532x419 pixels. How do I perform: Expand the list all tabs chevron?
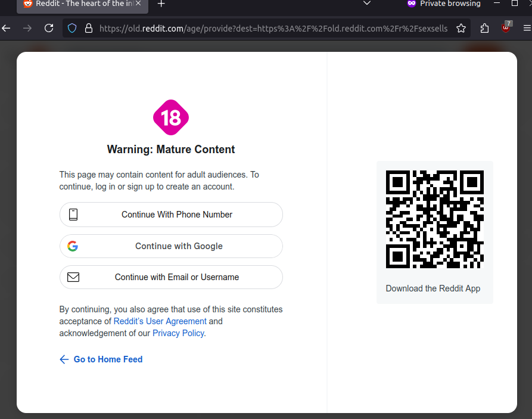pyautogui.click(x=367, y=4)
